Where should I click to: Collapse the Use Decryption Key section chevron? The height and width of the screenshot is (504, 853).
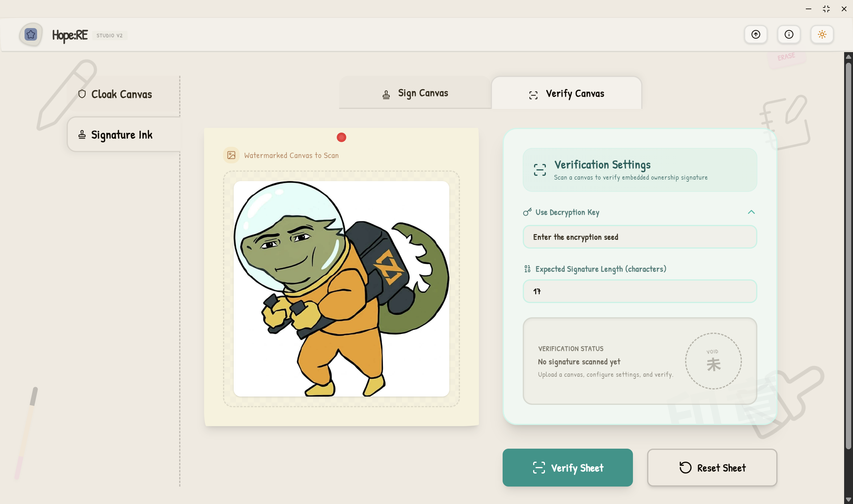tap(751, 212)
